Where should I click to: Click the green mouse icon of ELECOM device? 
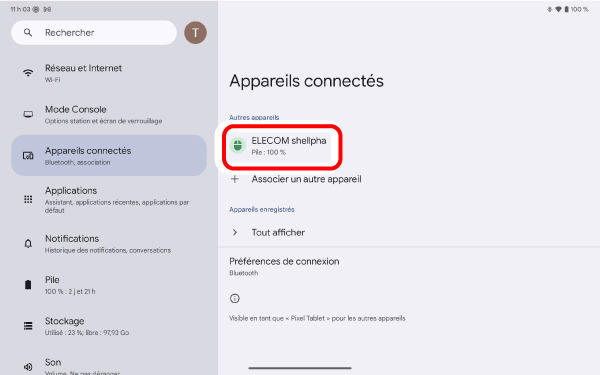coord(238,145)
